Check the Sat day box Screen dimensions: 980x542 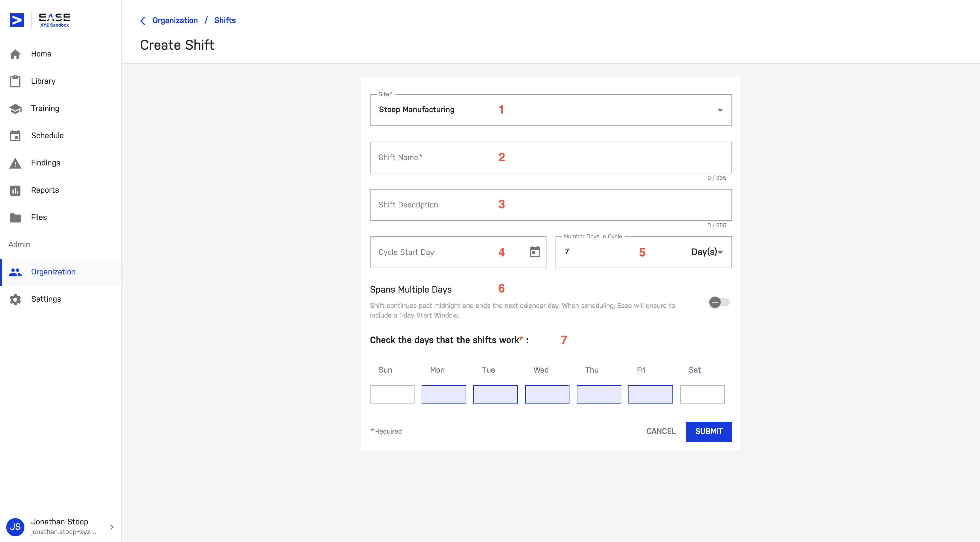(x=702, y=394)
